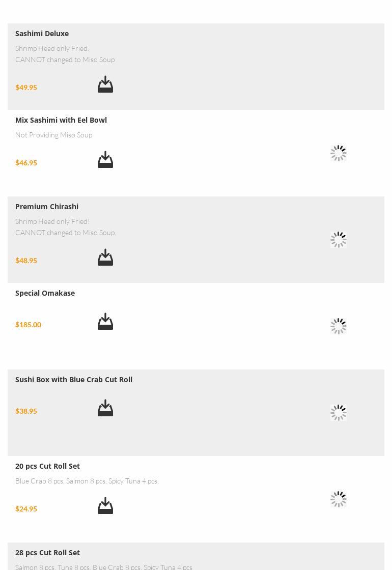392x570 pixels.
Task: Add Mix Sashimi with Eel Bowl to cart
Action: [105, 160]
